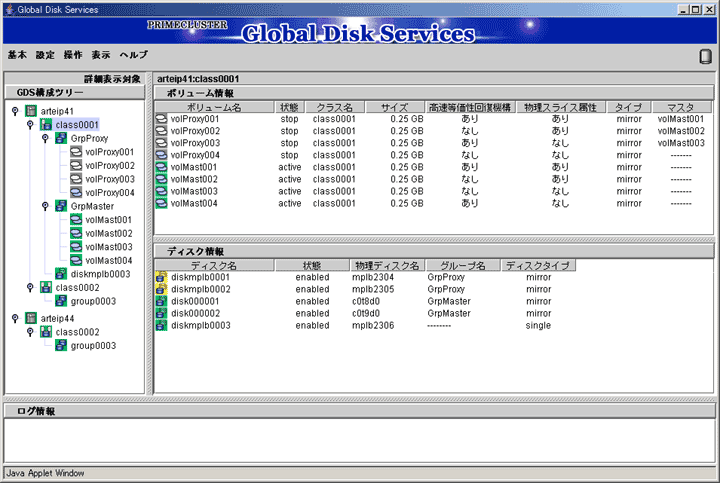The image size is (720, 483).
Task: Click the マスタ column header
Action: [x=681, y=107]
